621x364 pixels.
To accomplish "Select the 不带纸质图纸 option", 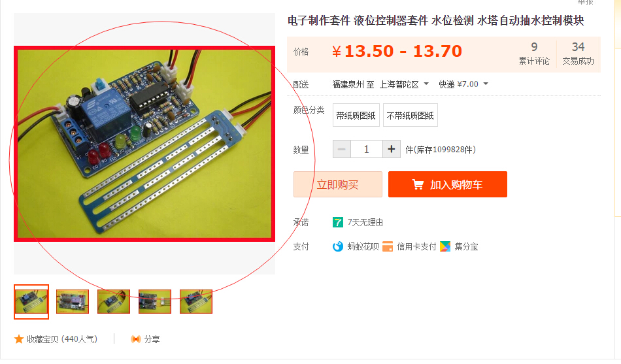I will click(411, 115).
